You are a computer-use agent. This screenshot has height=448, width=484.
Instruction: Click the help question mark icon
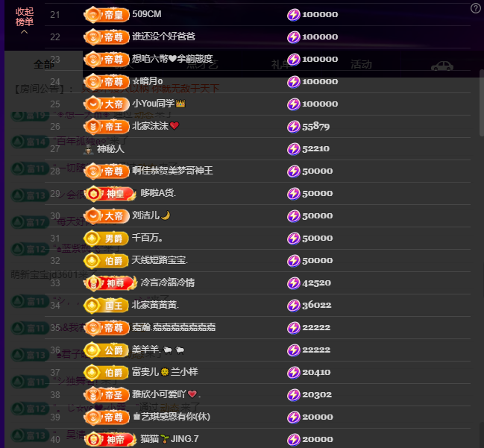point(476,8)
